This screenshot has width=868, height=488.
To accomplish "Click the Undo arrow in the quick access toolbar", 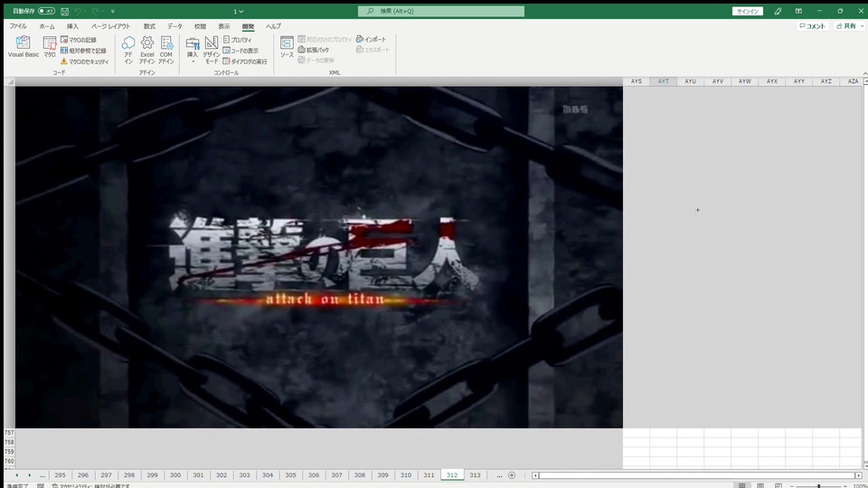I will click(x=78, y=11).
